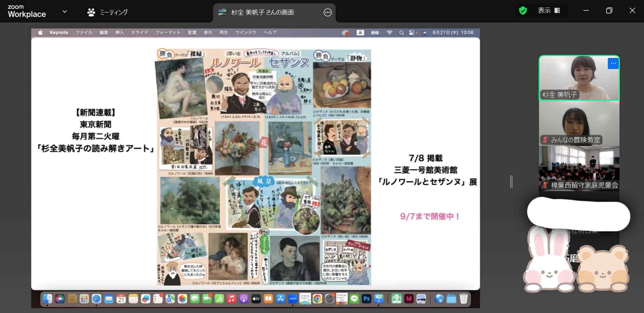This screenshot has width=644, height=313.
Task: Open the Trash in the Dock
Action: 464,299
